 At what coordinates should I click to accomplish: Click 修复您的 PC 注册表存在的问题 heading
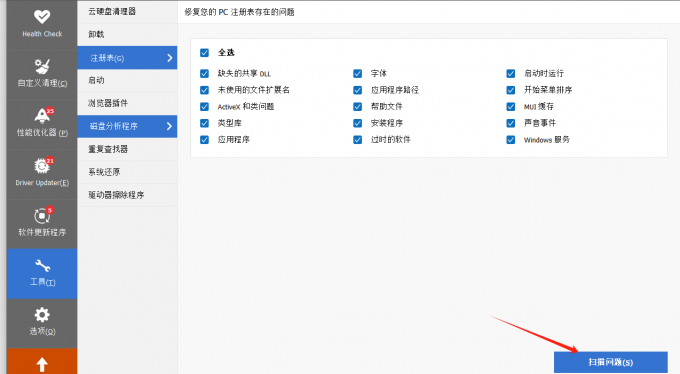pyautogui.click(x=239, y=12)
